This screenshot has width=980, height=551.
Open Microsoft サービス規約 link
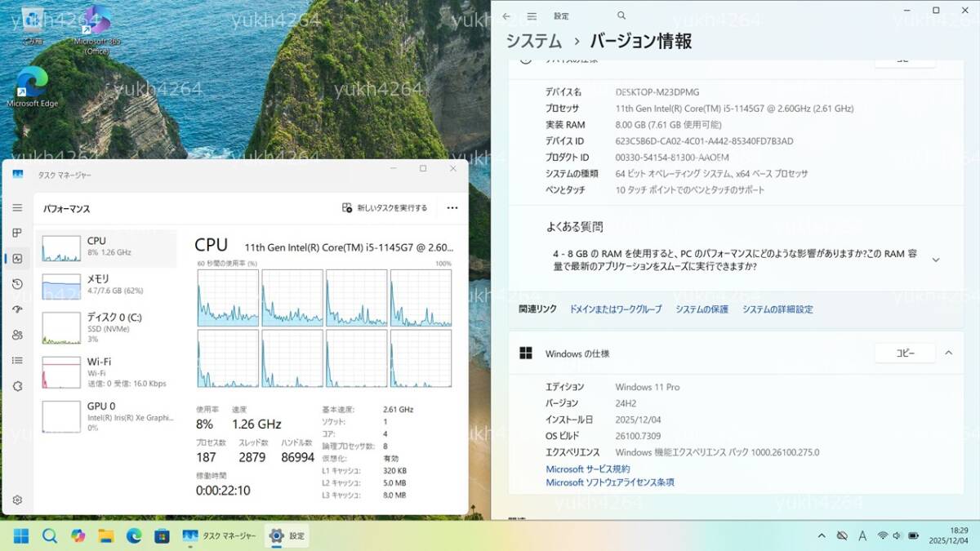click(x=588, y=469)
